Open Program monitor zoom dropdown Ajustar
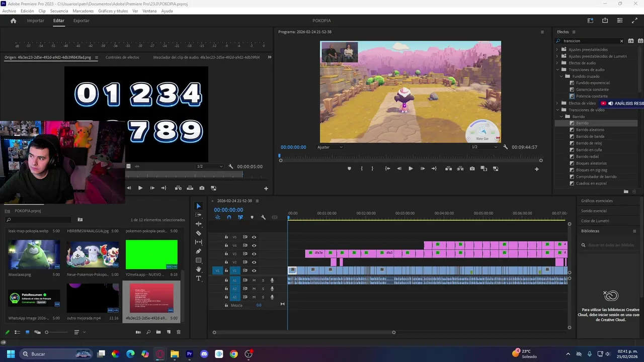Image resolution: width=644 pixels, height=362 pixels. point(330,147)
